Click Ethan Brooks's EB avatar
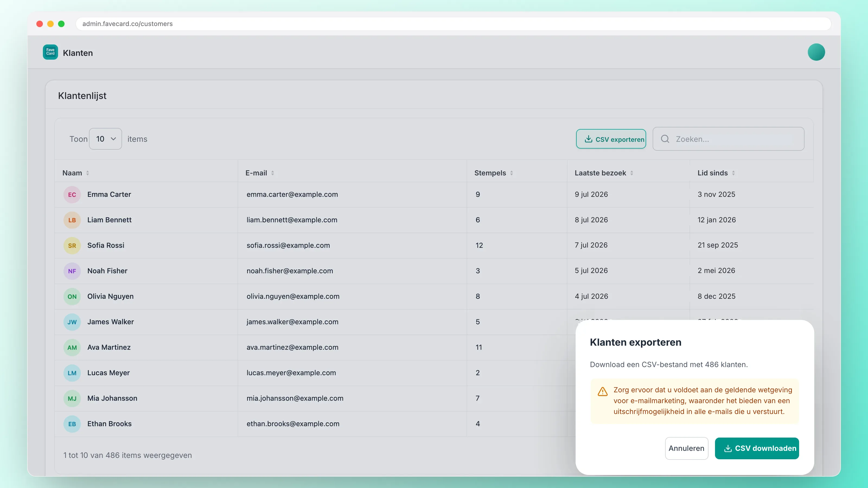This screenshot has width=868, height=488. [72, 424]
